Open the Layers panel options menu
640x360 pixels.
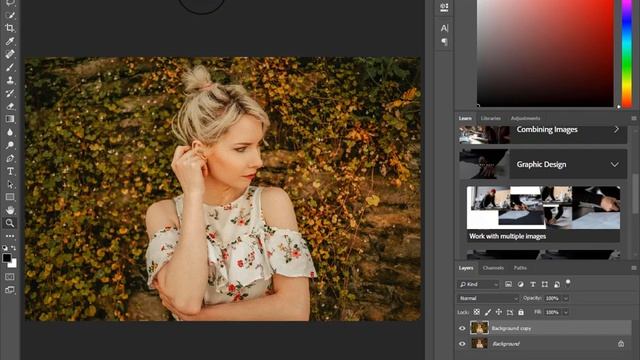(634, 268)
